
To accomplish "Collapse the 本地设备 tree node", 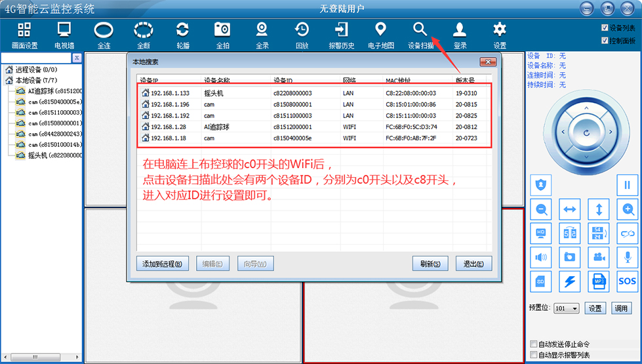I will pos(9,81).
